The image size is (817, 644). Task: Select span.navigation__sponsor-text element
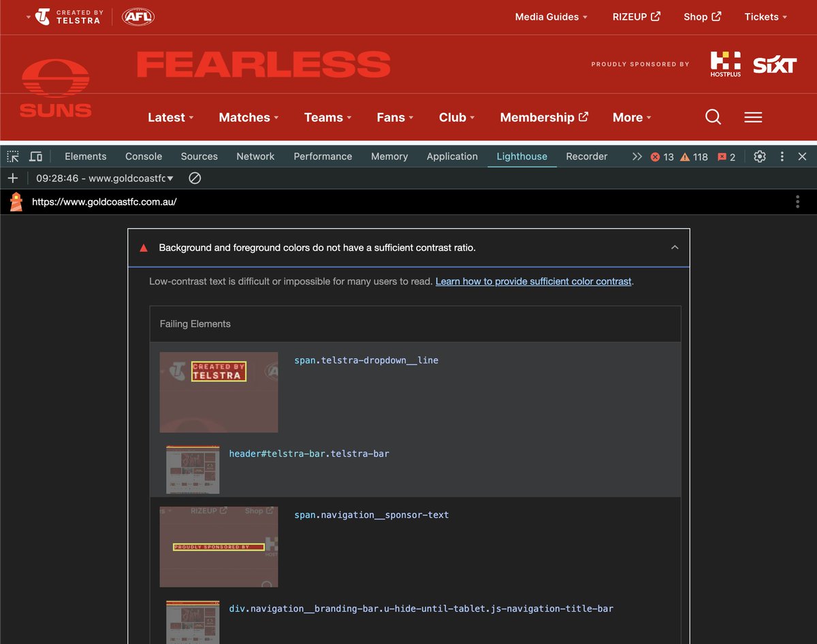tap(372, 515)
